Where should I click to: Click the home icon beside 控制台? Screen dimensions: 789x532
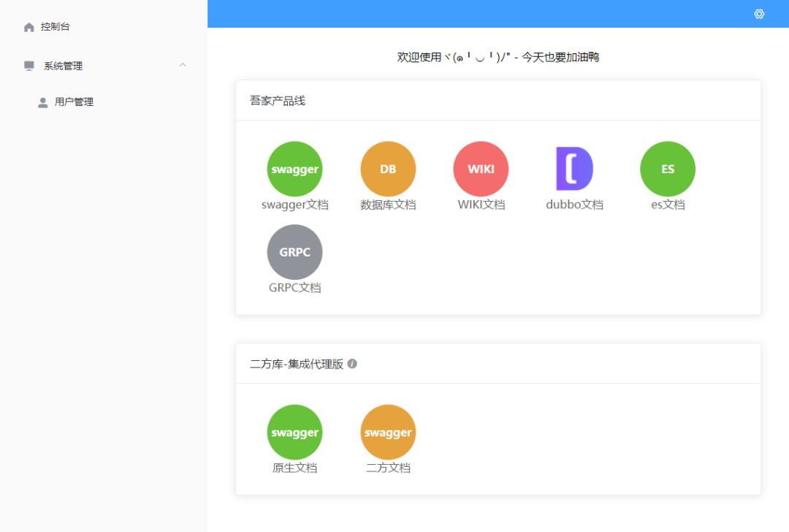[x=28, y=26]
